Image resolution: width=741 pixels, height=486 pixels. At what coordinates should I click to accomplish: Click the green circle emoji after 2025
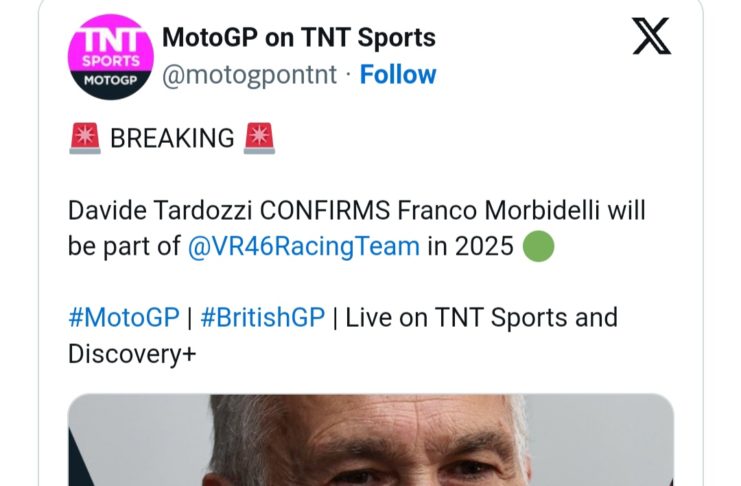tap(538, 246)
